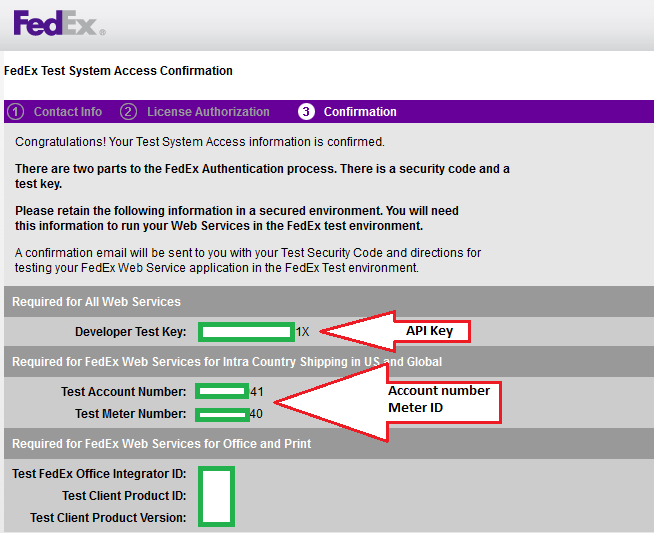
Task: Click the Test Meter Number value ending 40
Action: pos(229,414)
